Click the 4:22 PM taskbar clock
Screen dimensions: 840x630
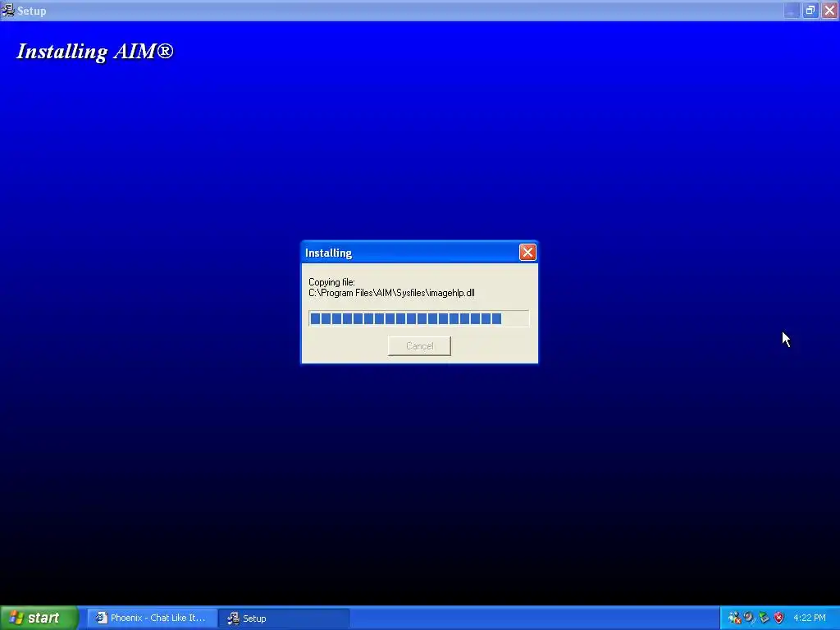coord(810,618)
